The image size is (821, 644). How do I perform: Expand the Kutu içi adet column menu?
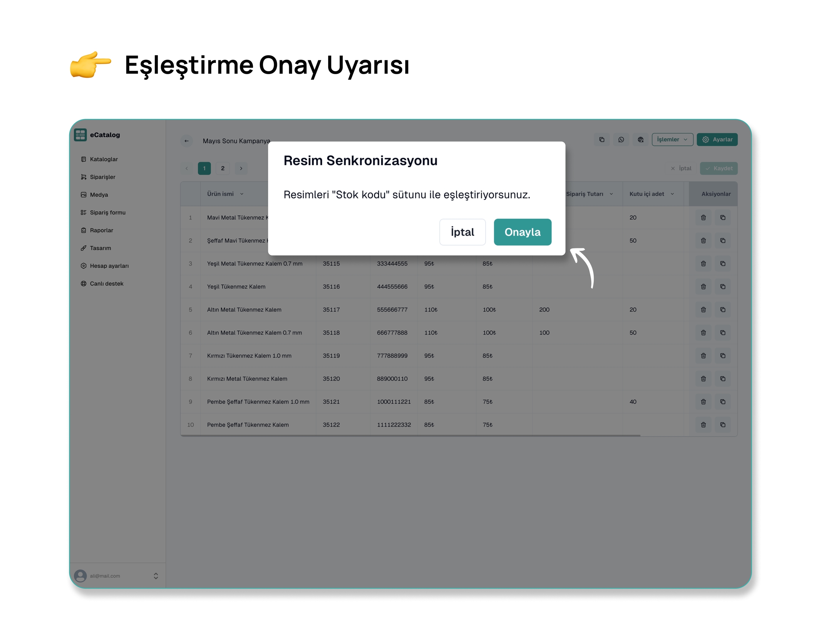[x=672, y=194]
